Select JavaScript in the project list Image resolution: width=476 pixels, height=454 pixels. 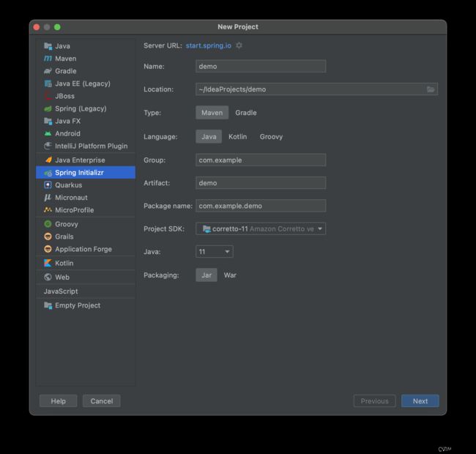click(86, 291)
